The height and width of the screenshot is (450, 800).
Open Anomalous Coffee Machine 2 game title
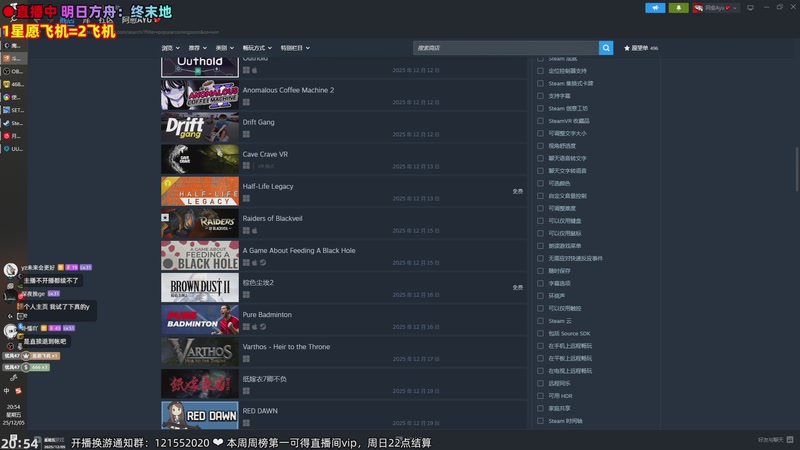[x=288, y=90]
